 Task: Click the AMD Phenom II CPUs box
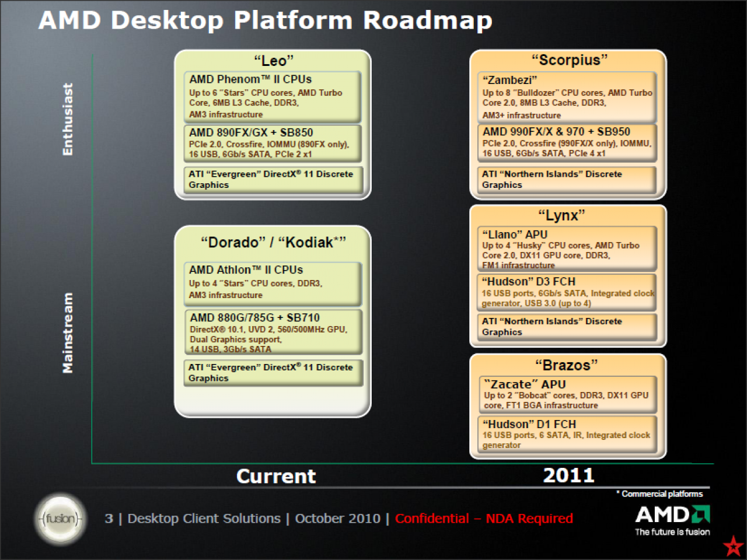pos(273,96)
